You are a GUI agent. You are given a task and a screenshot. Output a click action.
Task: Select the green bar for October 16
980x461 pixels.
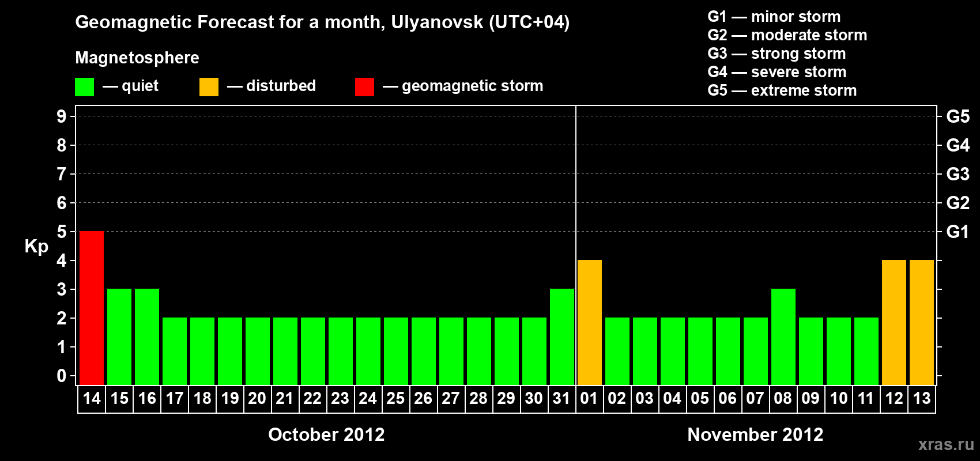(x=147, y=337)
